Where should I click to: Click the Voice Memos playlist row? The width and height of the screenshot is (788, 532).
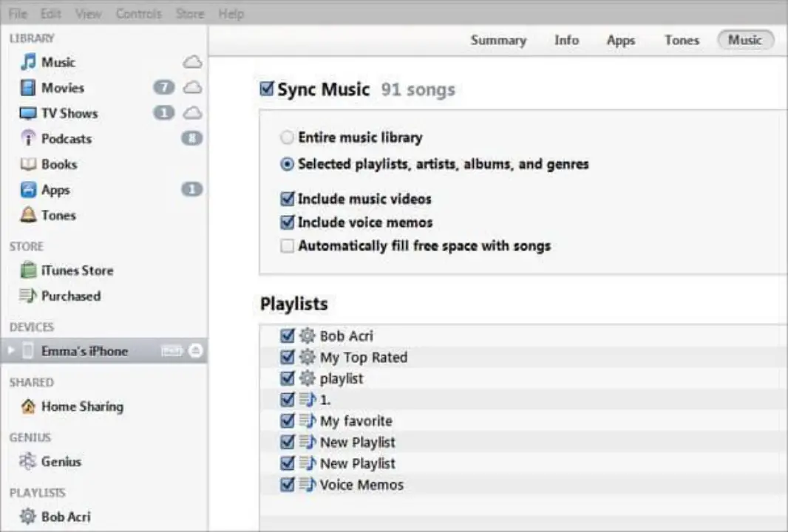[361, 485]
